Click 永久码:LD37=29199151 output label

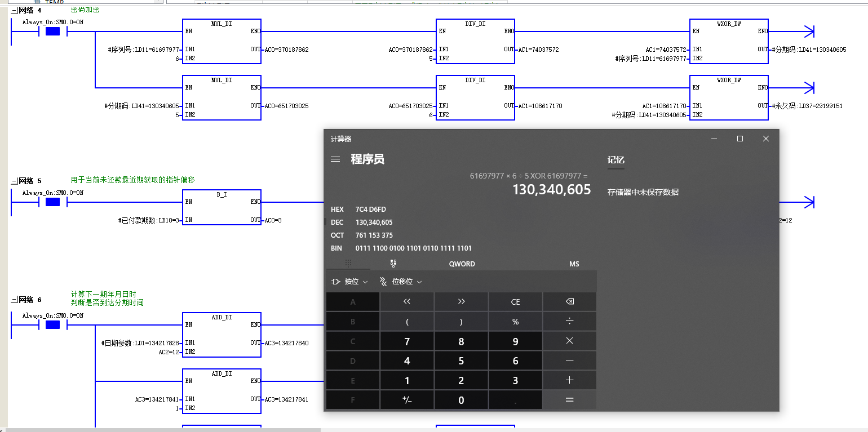[807, 106]
